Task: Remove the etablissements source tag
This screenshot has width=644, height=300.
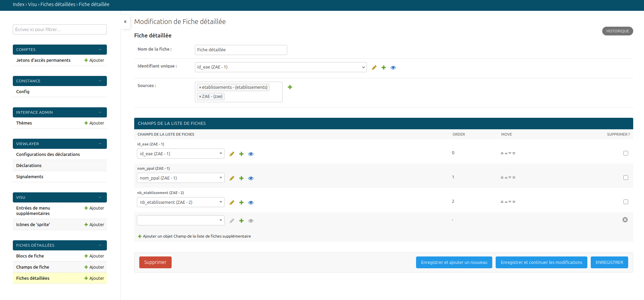Action: (200, 87)
